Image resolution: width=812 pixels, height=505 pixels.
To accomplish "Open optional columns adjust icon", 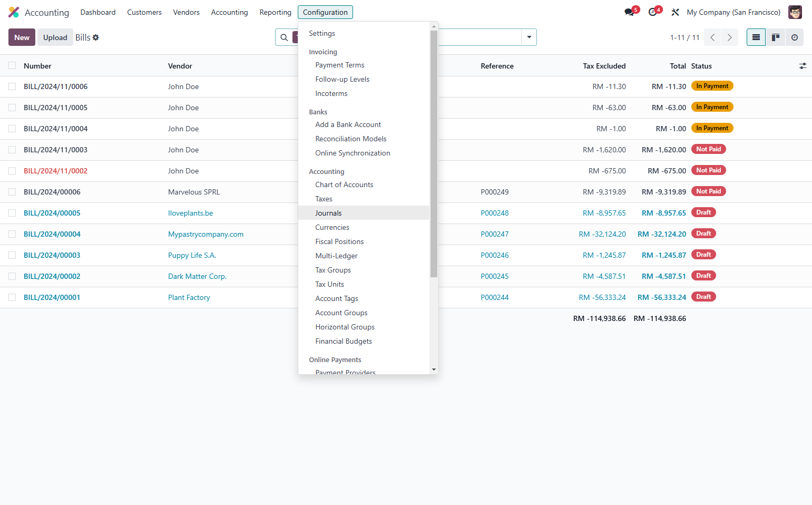I will [x=803, y=66].
